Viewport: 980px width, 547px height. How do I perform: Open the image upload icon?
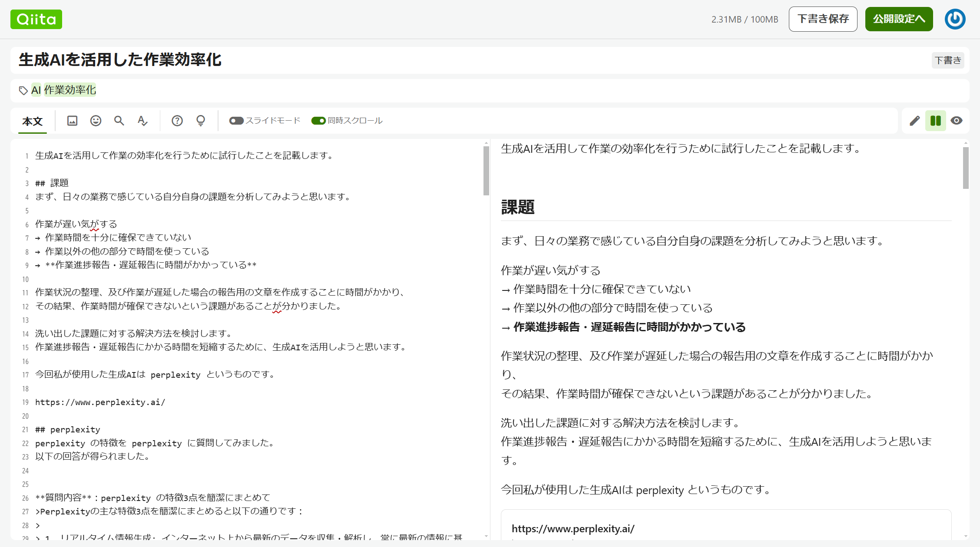tap(72, 121)
